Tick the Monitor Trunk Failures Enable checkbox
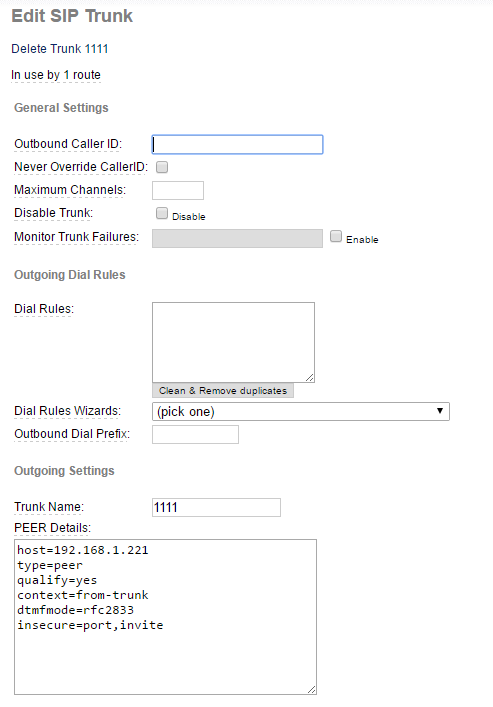This screenshot has width=493, height=707. coord(336,236)
